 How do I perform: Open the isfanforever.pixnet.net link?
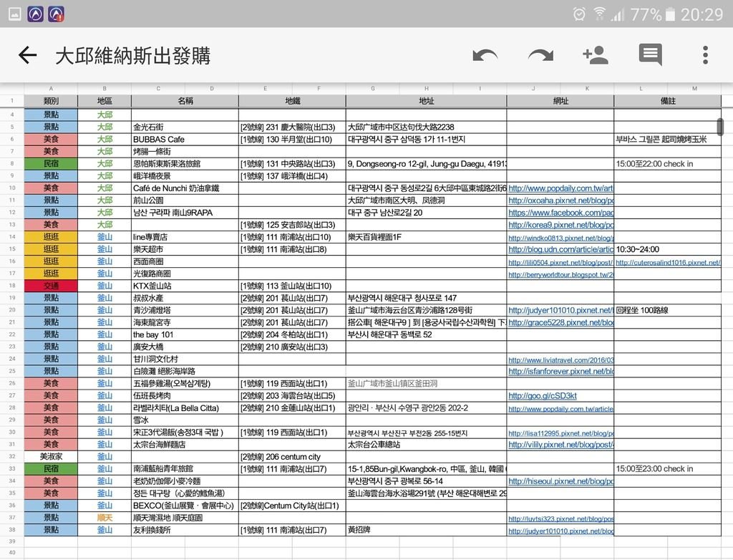[561, 371]
